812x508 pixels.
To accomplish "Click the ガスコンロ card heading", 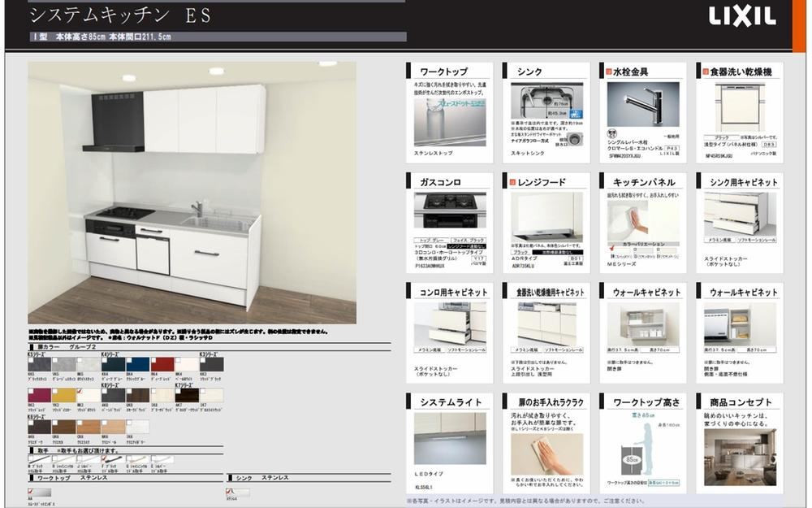I will click(440, 182).
